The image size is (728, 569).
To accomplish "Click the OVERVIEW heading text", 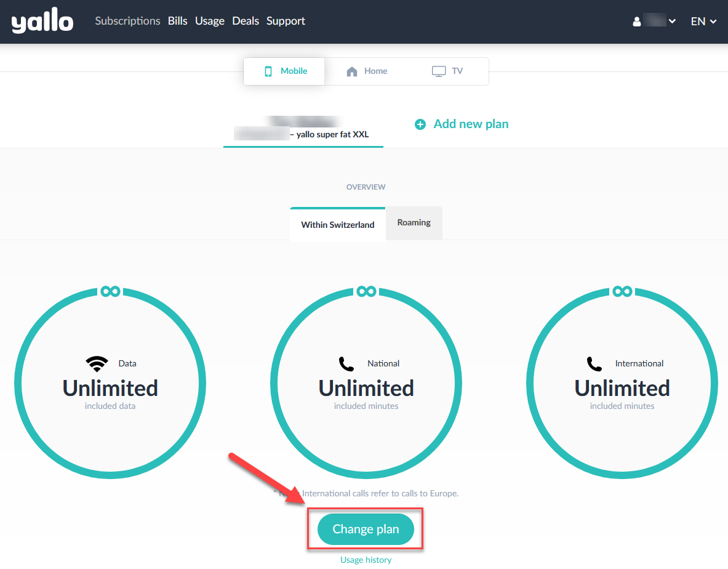I will 366,187.
